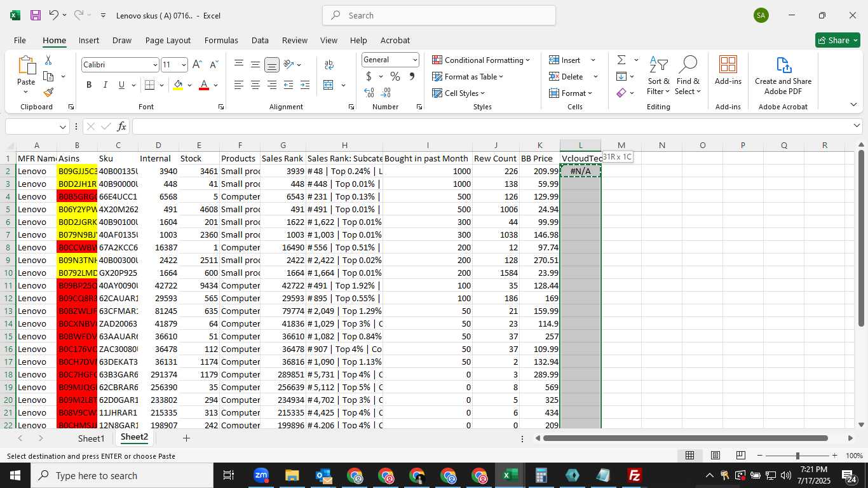This screenshot has height=488, width=868.
Task: Expand Format as Table menu
Action: point(468,76)
